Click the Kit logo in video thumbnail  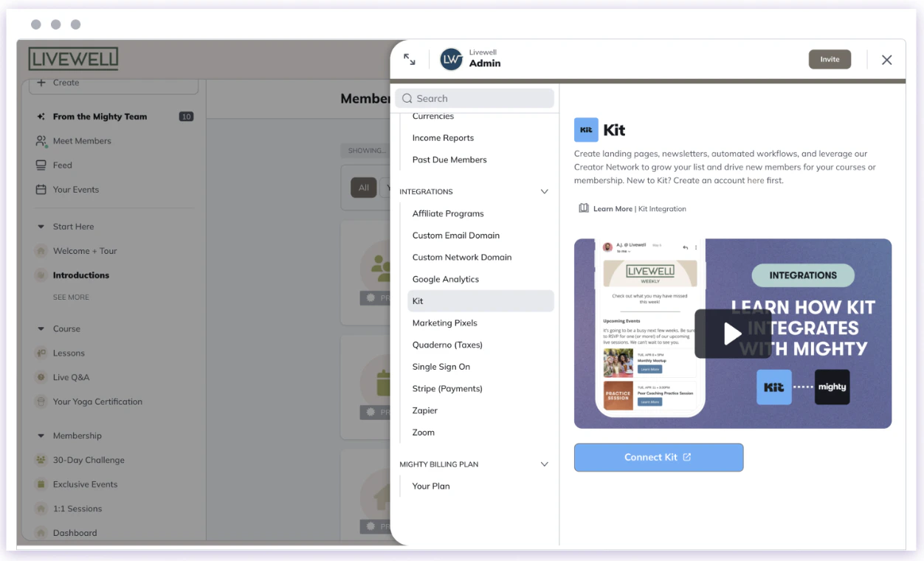tap(773, 387)
